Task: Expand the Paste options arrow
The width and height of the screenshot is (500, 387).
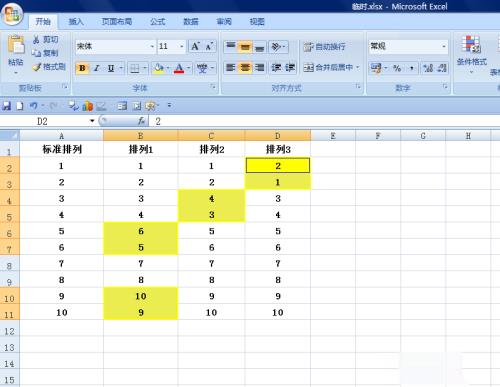Action: coord(16,72)
